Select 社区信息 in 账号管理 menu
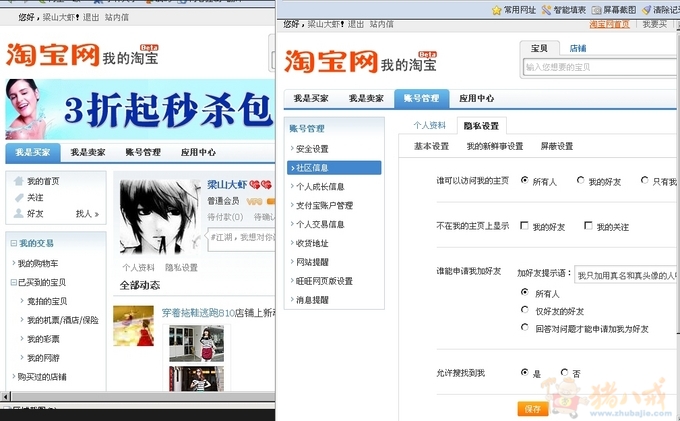680x421 pixels. click(x=334, y=168)
